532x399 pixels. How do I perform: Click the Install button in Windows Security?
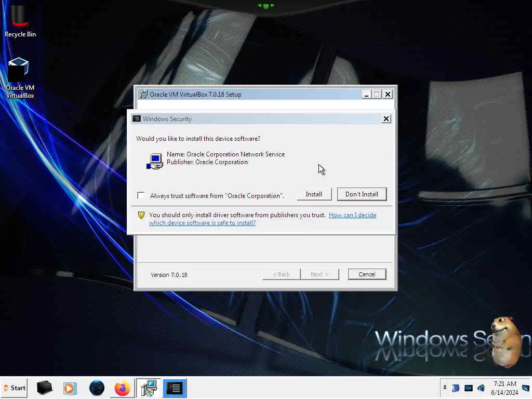click(314, 194)
